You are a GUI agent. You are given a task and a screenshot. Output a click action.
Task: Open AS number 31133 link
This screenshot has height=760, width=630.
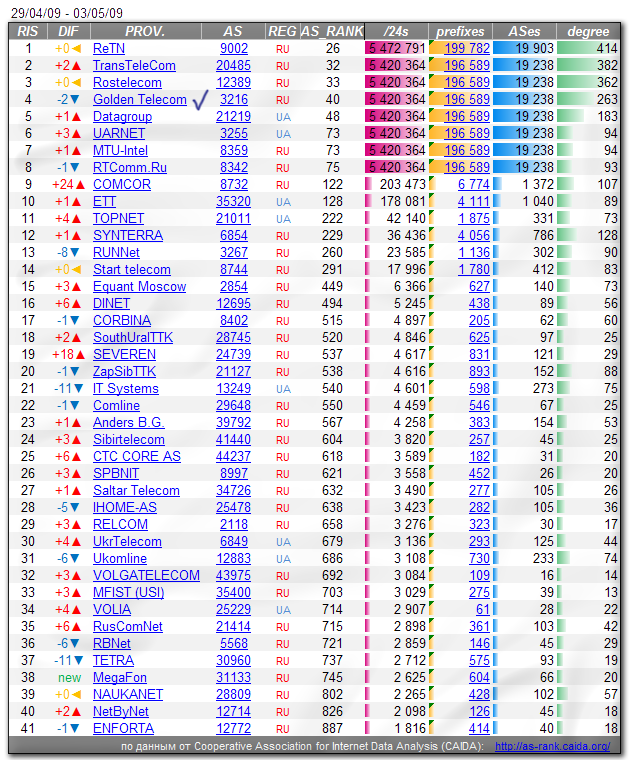233,677
